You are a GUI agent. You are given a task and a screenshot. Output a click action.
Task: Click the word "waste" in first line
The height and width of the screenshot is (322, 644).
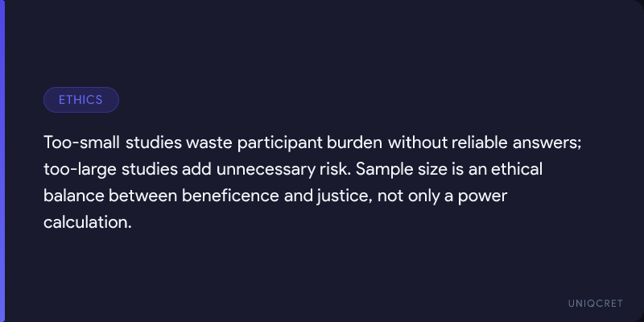(209, 143)
